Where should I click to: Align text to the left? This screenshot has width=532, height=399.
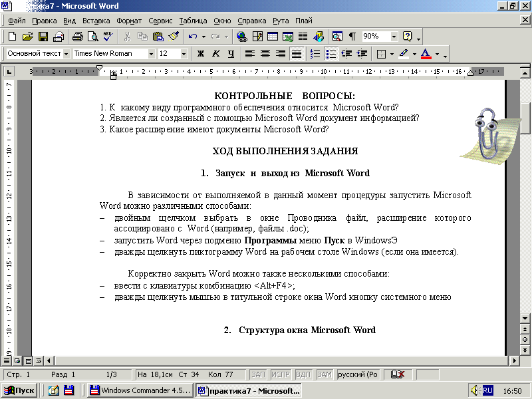[250, 54]
